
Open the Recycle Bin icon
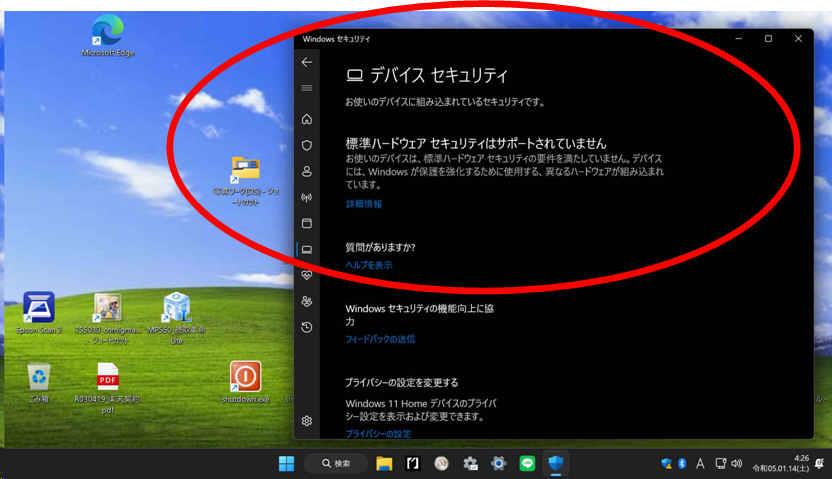(39, 382)
